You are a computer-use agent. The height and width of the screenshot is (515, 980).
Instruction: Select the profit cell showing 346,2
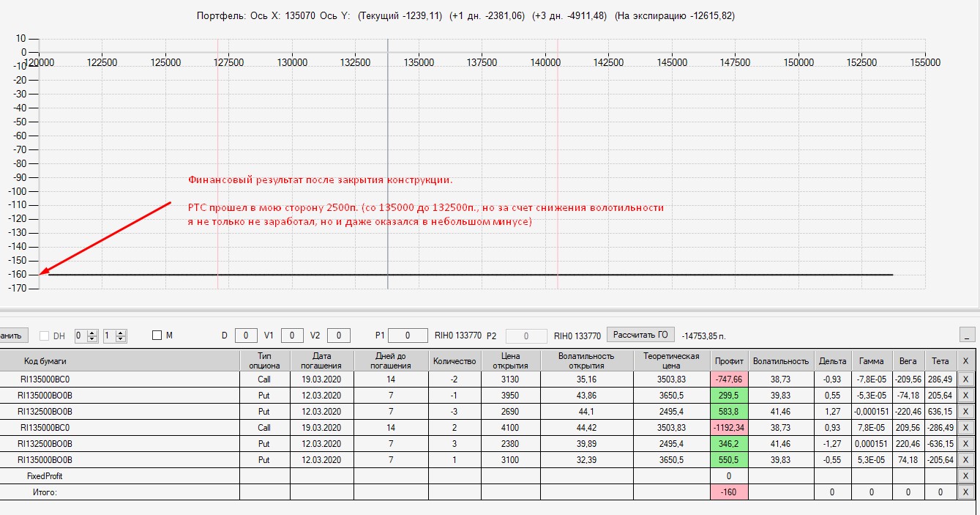[729, 443]
